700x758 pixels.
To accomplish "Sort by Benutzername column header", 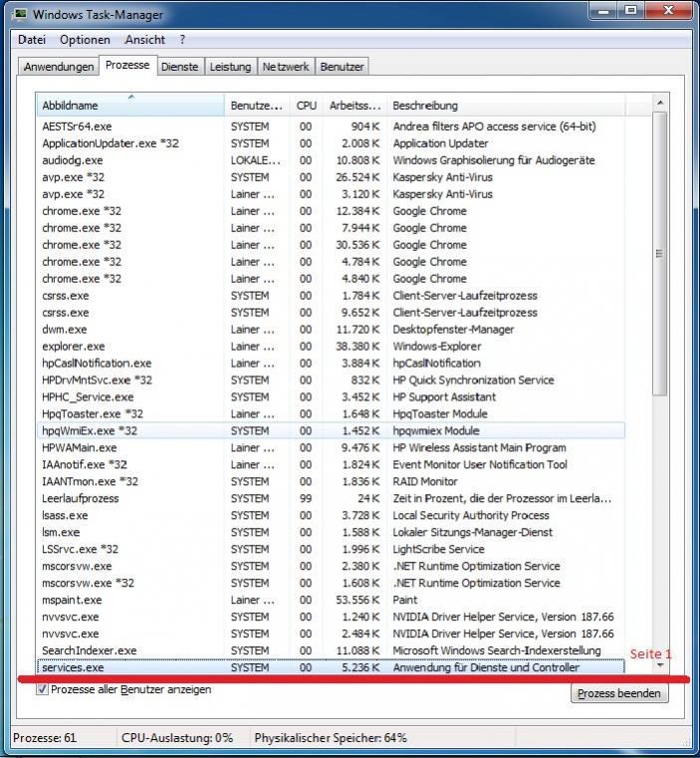I will tap(257, 105).
